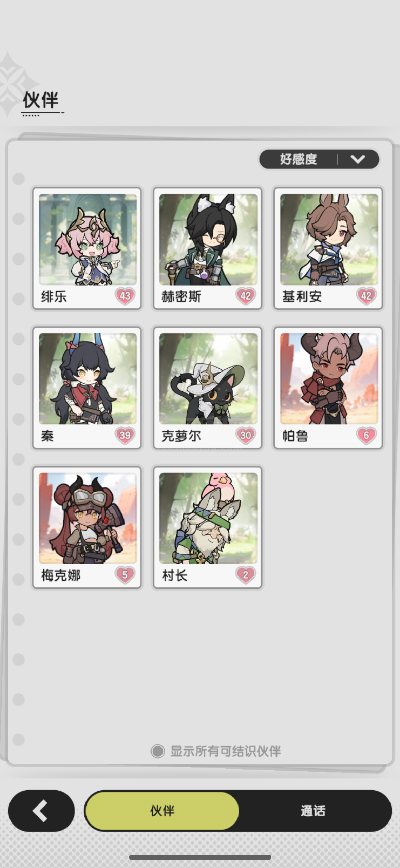
Task: Click the 显示所有可结识伙伴 label text
Action: pyautogui.click(x=226, y=751)
